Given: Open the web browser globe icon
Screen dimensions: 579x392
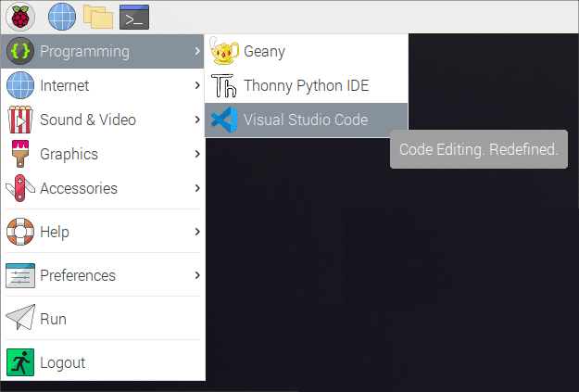Looking at the screenshot, I should [x=62, y=17].
